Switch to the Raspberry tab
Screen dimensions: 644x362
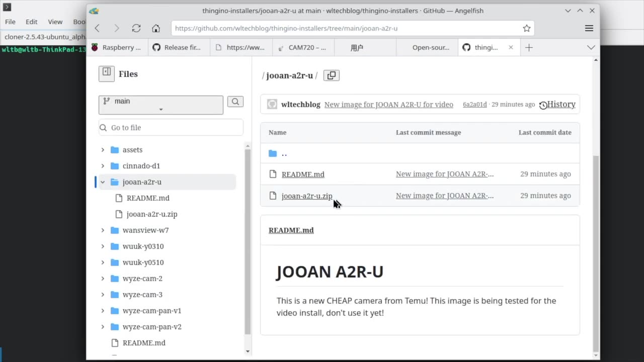coord(116,47)
